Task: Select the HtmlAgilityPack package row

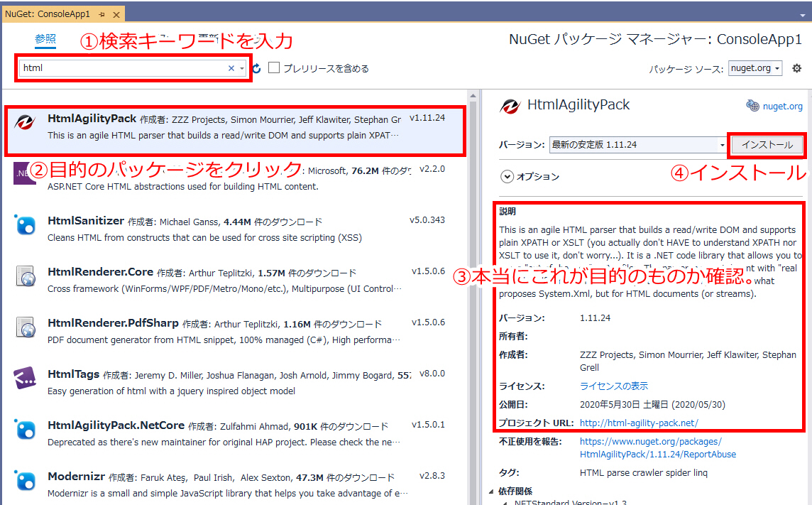Action: click(x=235, y=131)
